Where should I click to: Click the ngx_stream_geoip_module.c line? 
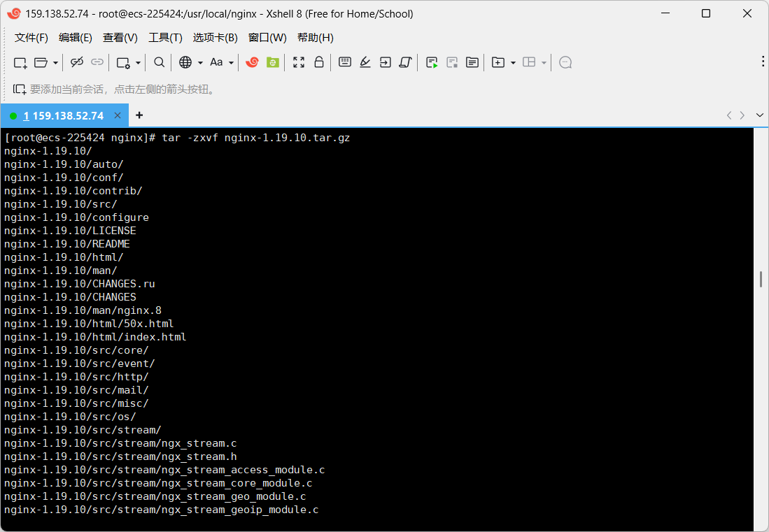click(162, 510)
